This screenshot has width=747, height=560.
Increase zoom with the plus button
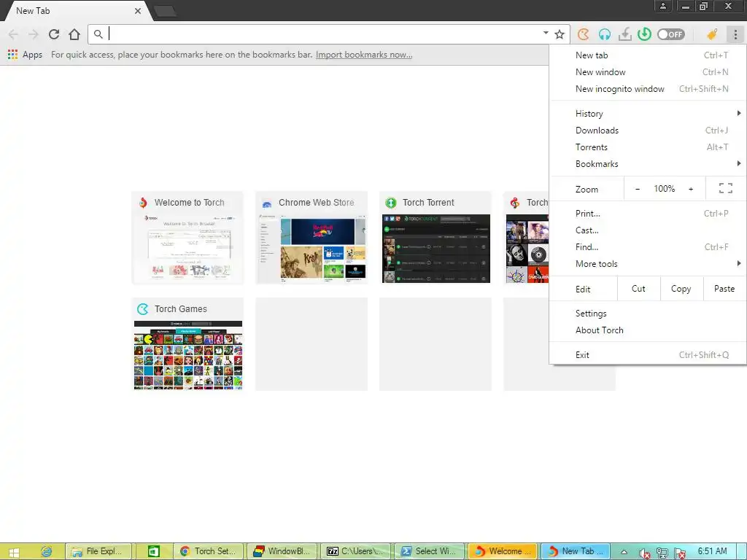pos(691,189)
